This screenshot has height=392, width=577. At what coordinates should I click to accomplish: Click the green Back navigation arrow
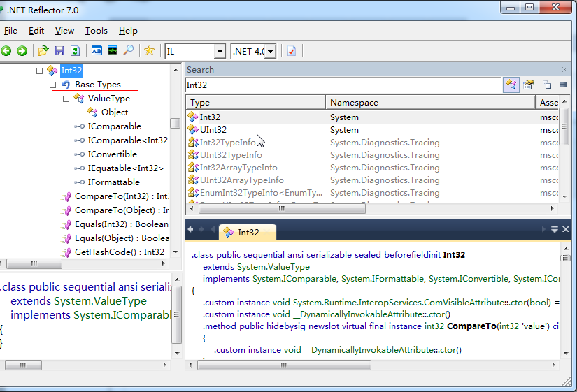(6, 50)
